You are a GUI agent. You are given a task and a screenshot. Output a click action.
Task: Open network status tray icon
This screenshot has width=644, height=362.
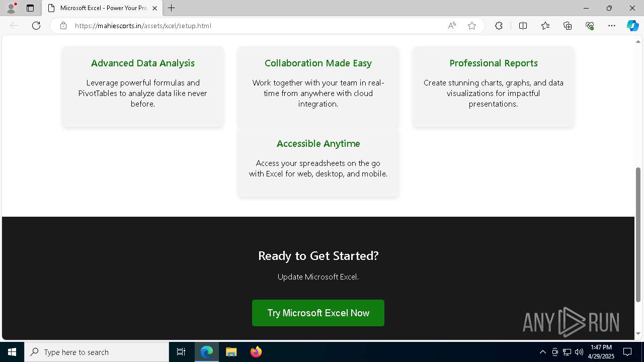tap(567, 352)
